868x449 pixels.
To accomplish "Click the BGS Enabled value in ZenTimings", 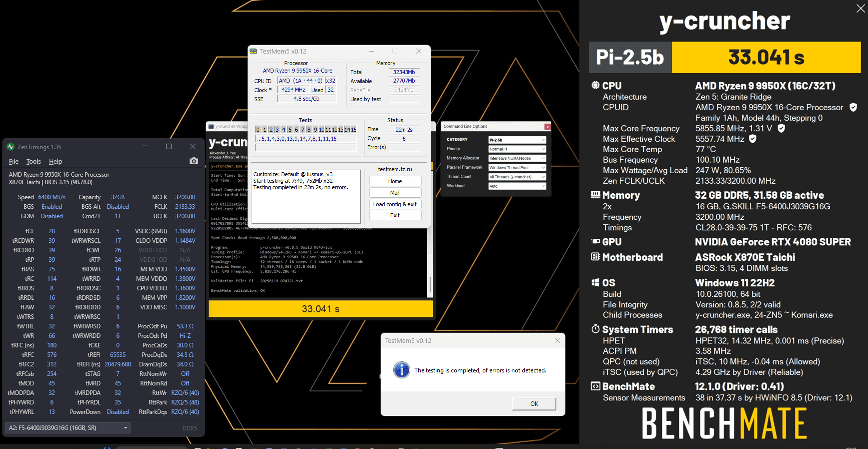I will point(52,207).
